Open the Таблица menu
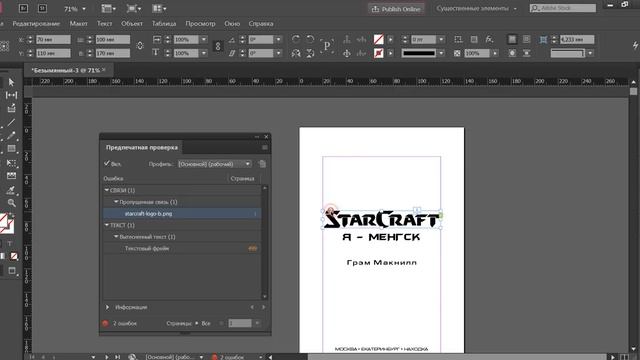The height and width of the screenshot is (360, 640). [x=164, y=24]
